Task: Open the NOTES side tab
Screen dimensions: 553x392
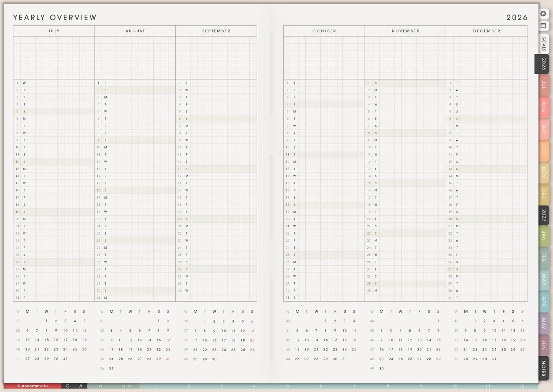Action: tap(544, 368)
